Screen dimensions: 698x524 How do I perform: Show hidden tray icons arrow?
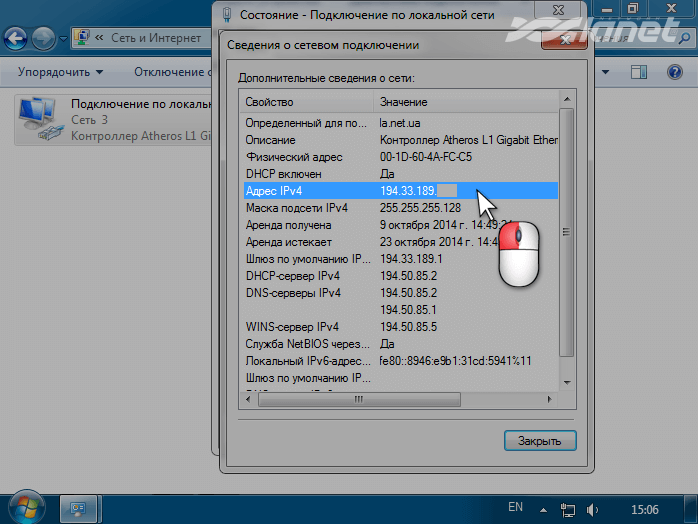coord(544,508)
